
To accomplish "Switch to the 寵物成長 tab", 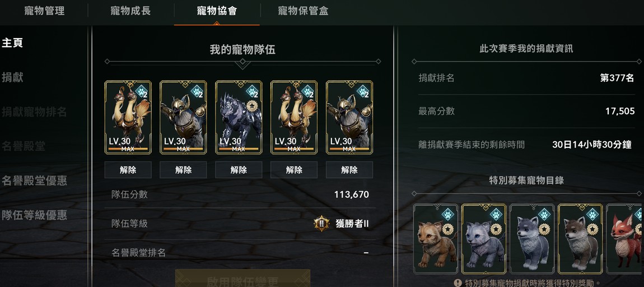I will [130, 11].
